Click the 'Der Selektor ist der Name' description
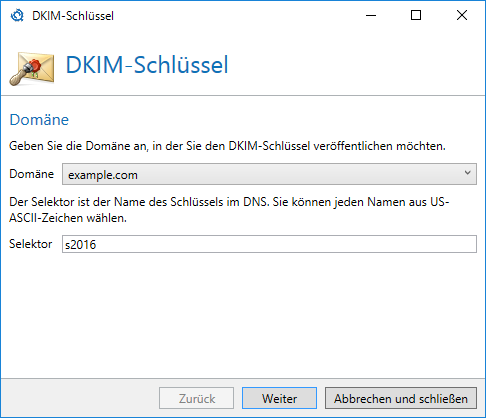486x418 pixels. tap(229, 210)
